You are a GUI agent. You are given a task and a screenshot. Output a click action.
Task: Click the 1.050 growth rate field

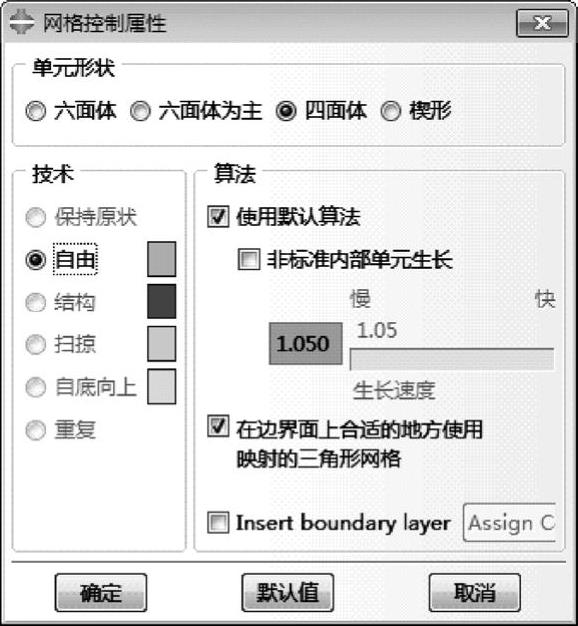[x=306, y=344]
